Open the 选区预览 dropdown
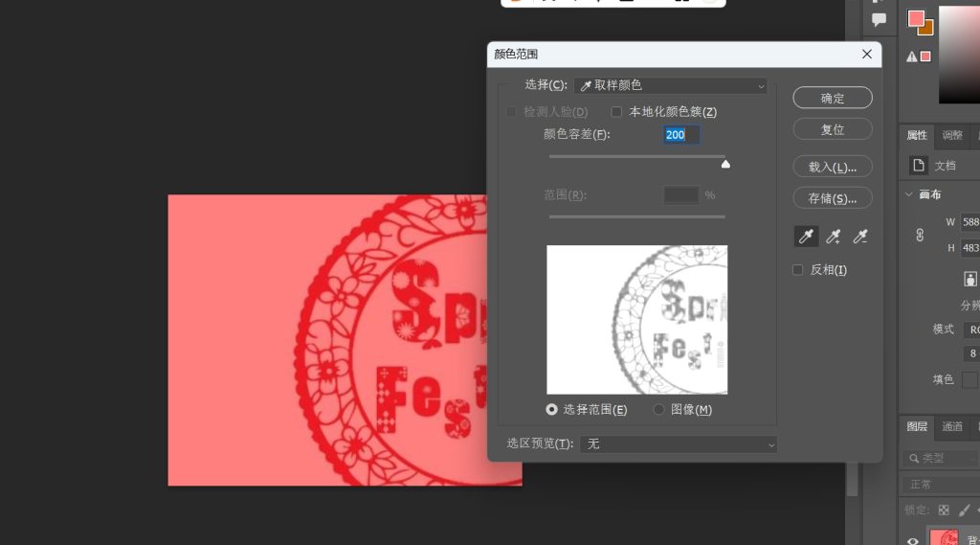Image resolution: width=980 pixels, height=545 pixels. (678, 444)
